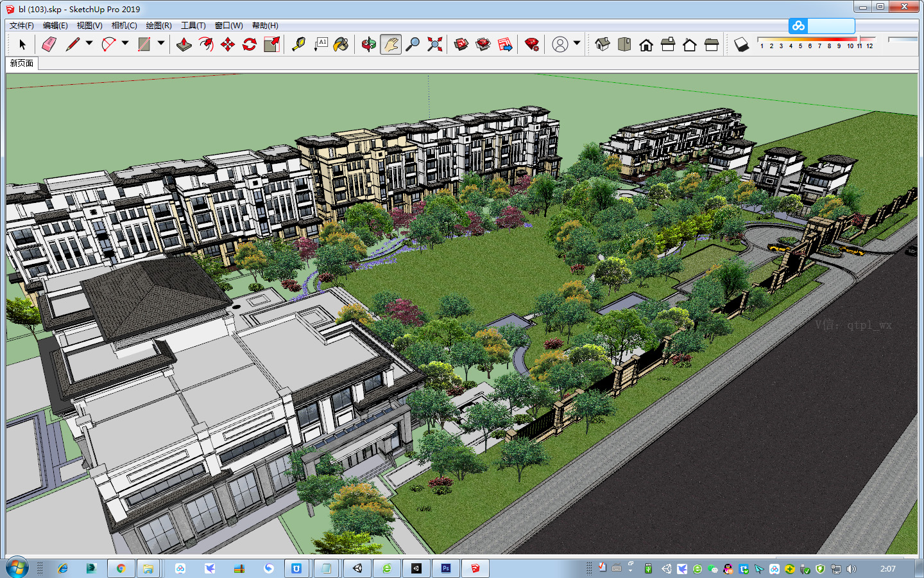The height and width of the screenshot is (578, 924).
Task: Select the Offset tool
Action: pyautogui.click(x=206, y=44)
